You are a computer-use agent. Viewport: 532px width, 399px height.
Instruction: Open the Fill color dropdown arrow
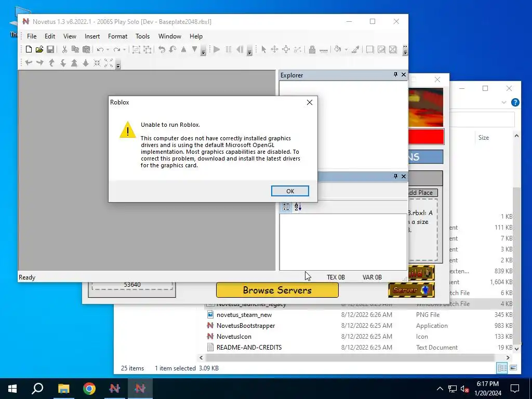click(x=346, y=49)
